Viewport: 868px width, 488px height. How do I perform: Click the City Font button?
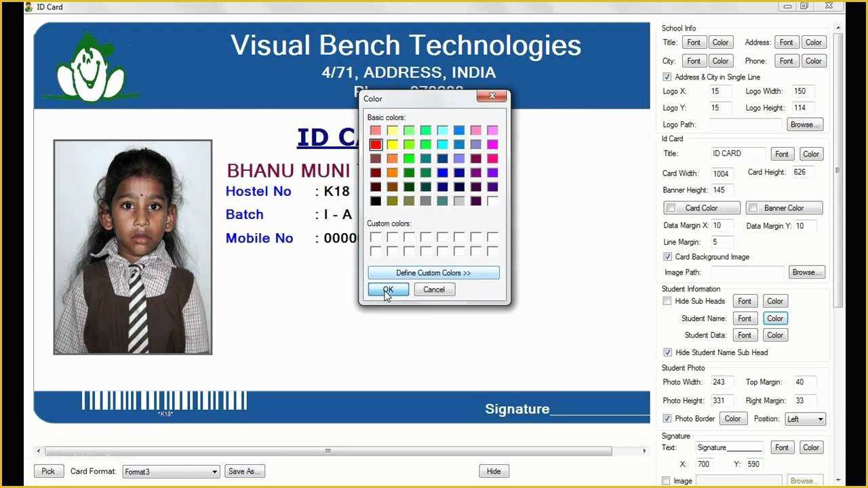click(694, 60)
